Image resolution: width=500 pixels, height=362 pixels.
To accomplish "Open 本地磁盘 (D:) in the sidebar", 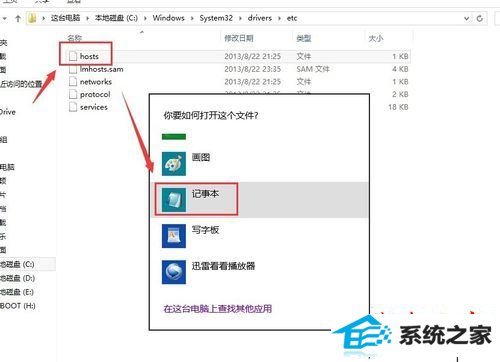I will (x=17, y=278).
